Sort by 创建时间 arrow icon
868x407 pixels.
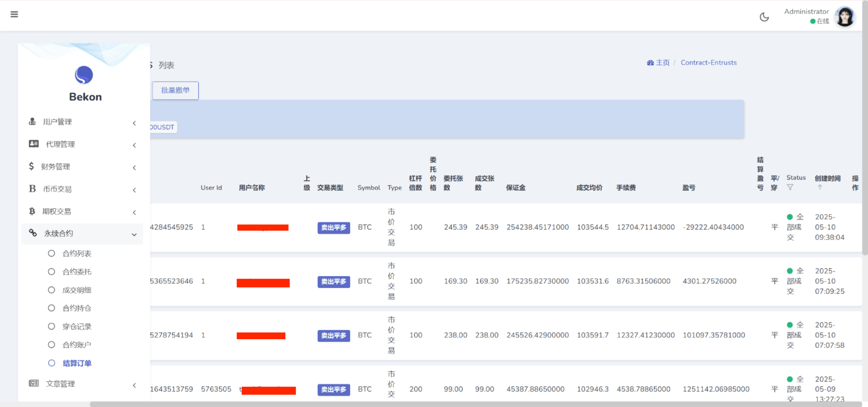820,187
